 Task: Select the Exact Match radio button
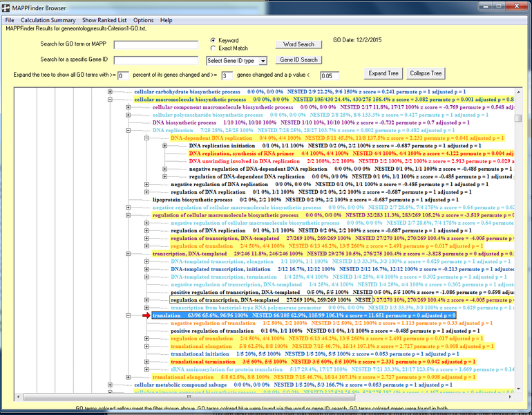click(x=213, y=48)
